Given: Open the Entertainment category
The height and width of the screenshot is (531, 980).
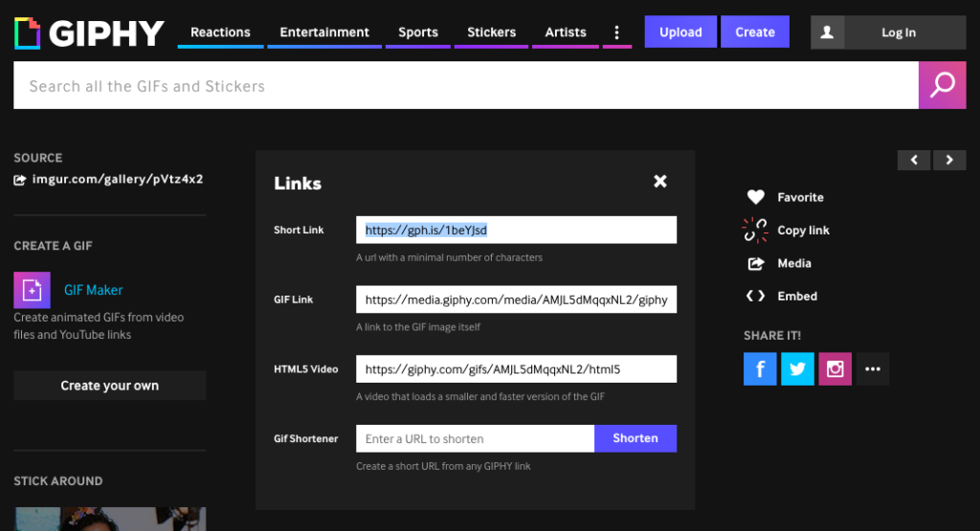Looking at the screenshot, I should (324, 32).
